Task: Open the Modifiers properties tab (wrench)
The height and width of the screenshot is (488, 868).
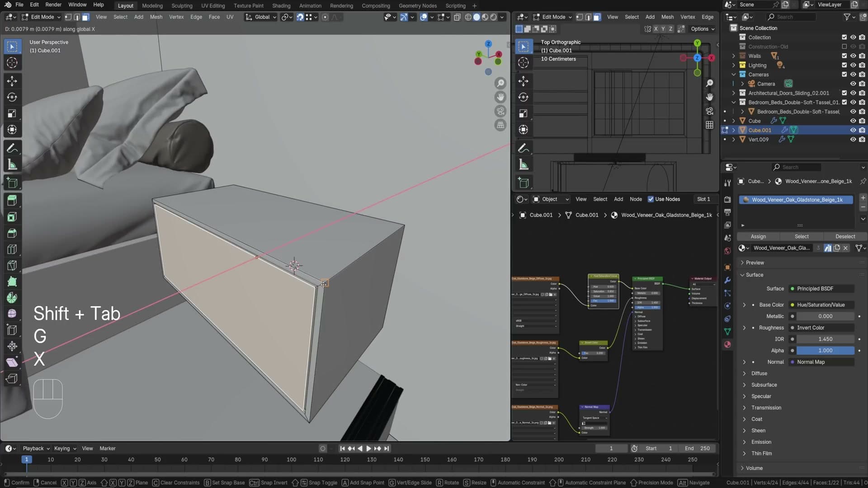Action: pyautogui.click(x=727, y=280)
